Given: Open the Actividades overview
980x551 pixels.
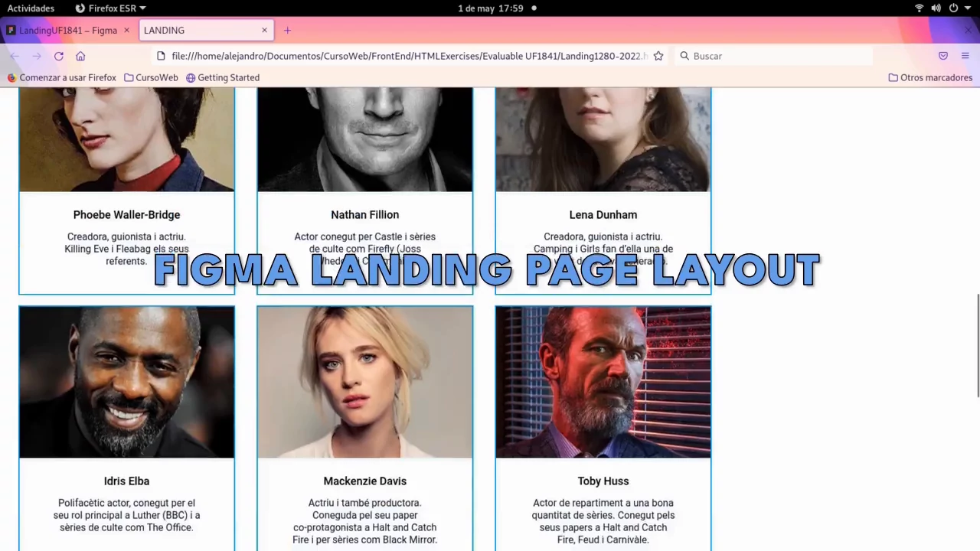Looking at the screenshot, I should point(31,8).
